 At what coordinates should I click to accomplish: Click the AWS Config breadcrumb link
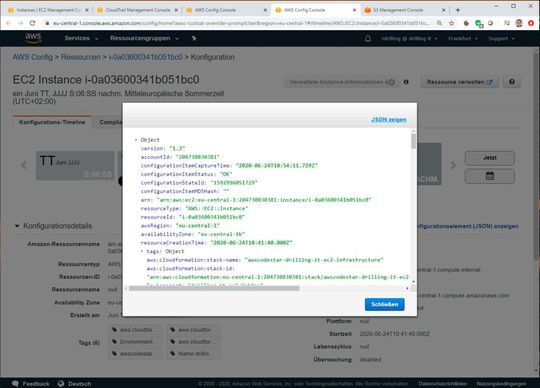coord(32,57)
